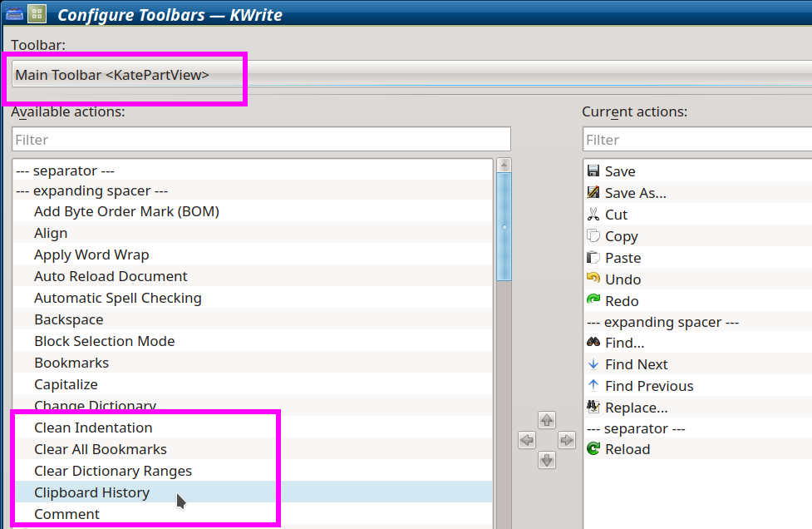Select 'Copy' label in Current actions
Image resolution: width=812 pixels, height=529 pixels.
click(622, 237)
